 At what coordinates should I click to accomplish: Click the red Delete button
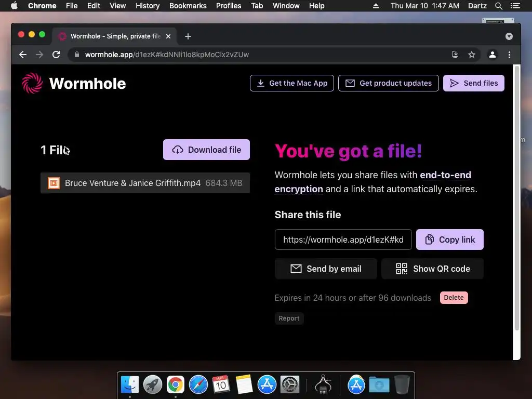point(454,298)
